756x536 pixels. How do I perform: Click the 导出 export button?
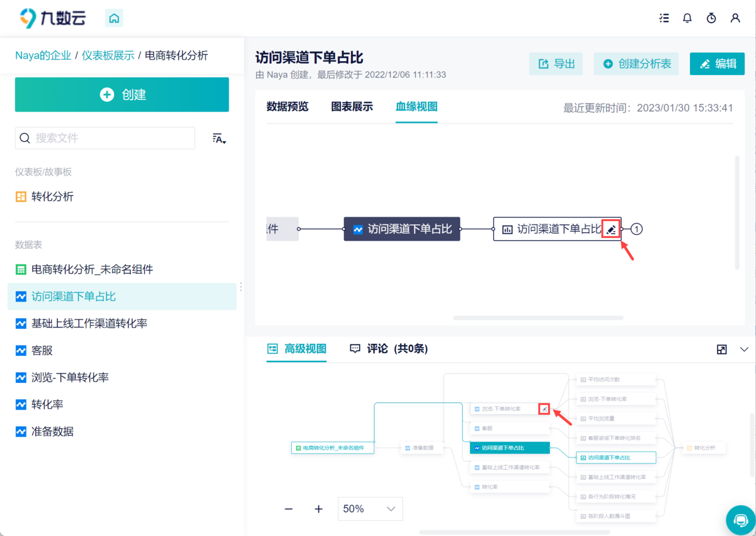click(556, 64)
